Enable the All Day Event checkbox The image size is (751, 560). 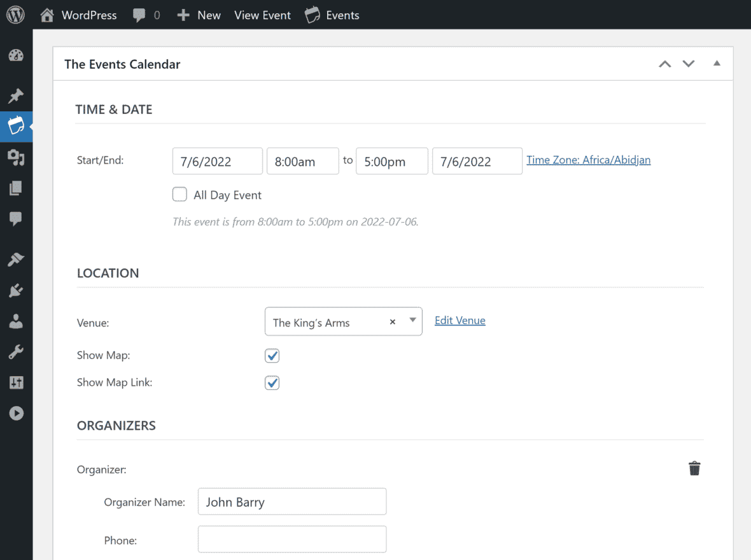pos(179,194)
